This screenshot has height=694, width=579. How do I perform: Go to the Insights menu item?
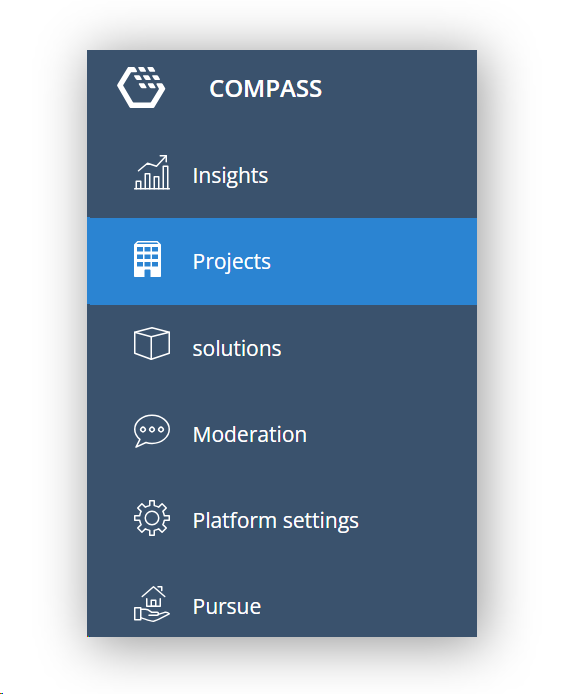[230, 176]
